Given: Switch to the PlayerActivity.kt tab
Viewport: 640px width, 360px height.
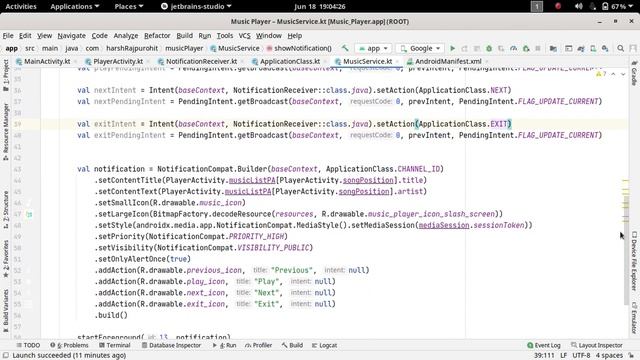Looking at the screenshot, I should tap(114, 61).
